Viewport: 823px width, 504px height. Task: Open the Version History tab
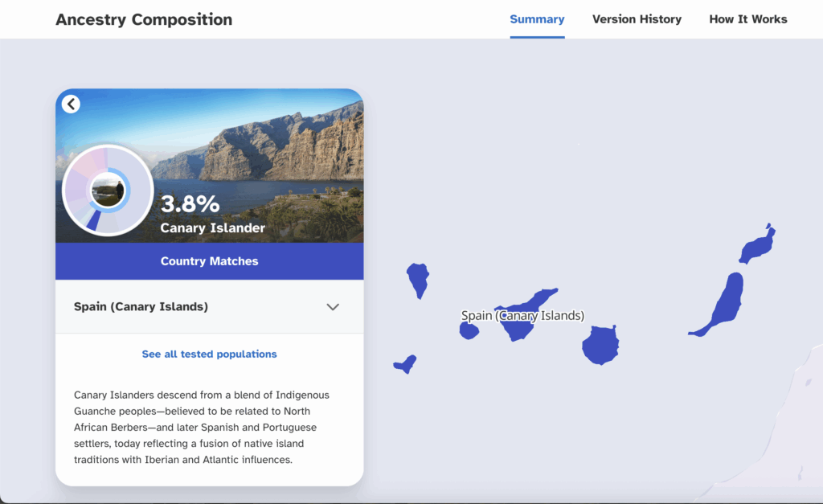pyautogui.click(x=637, y=19)
